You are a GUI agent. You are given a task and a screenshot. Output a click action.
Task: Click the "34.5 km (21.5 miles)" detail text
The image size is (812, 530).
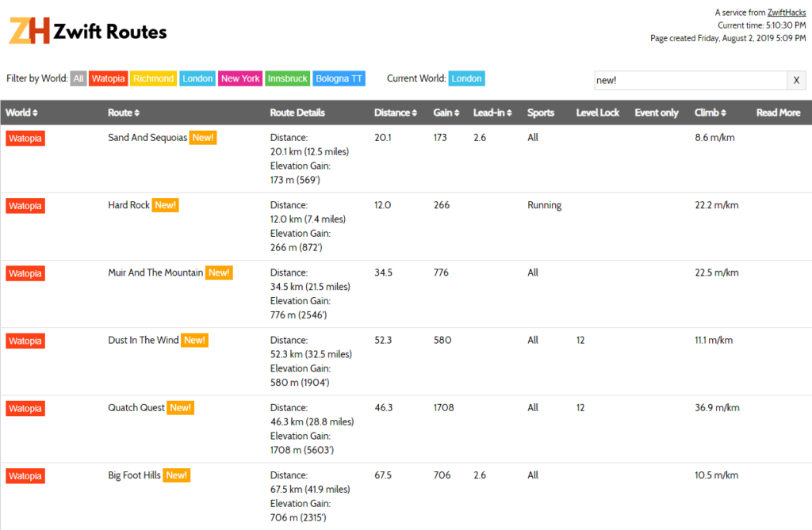310,287
